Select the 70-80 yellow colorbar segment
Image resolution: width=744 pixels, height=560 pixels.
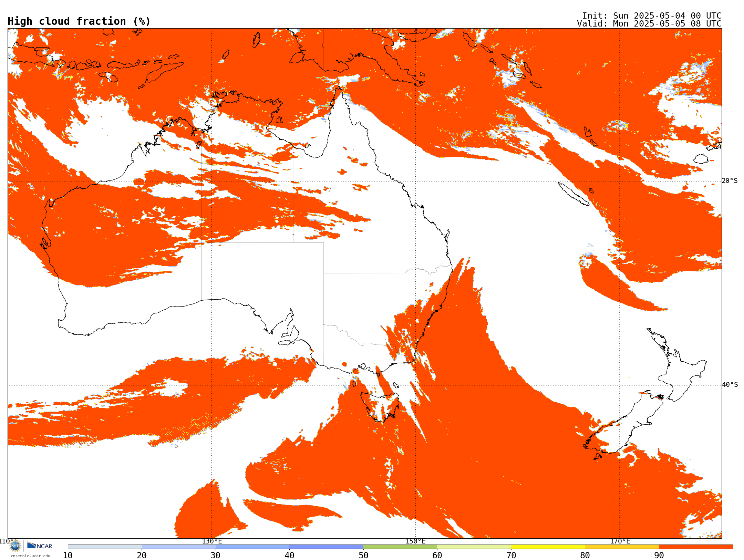pos(548,547)
